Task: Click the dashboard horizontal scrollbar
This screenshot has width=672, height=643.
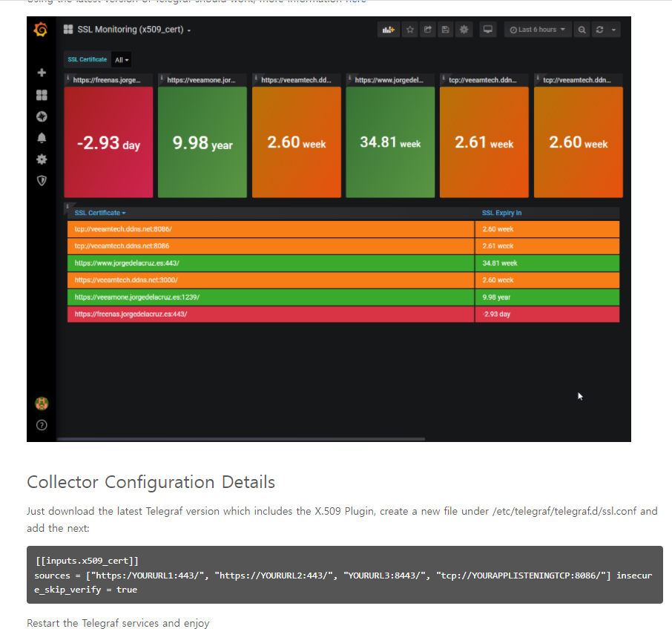Action: point(241,439)
